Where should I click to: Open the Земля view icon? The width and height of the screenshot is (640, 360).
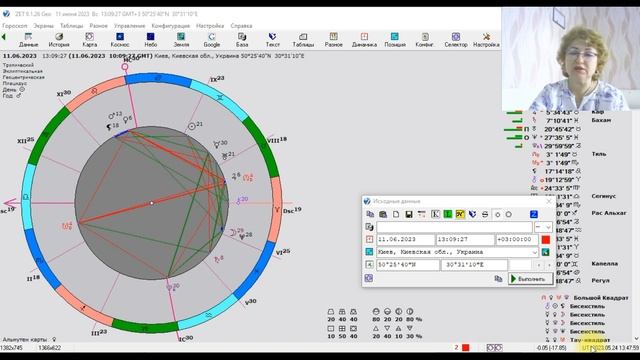[x=181, y=40]
